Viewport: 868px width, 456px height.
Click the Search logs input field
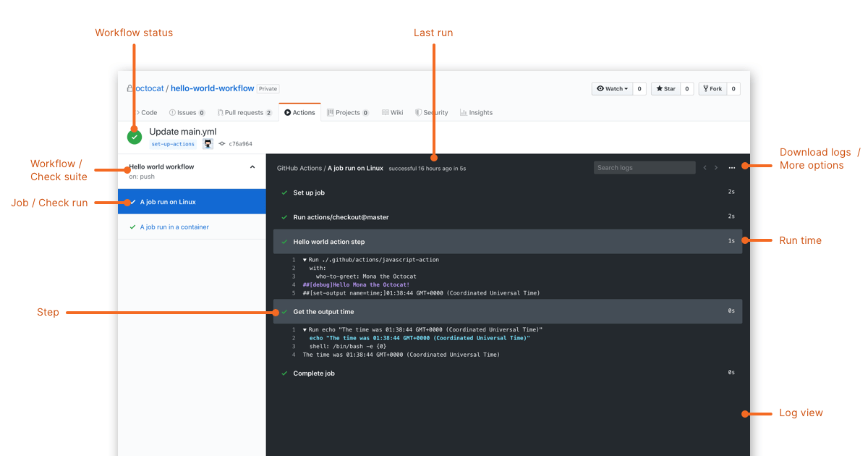tap(643, 167)
